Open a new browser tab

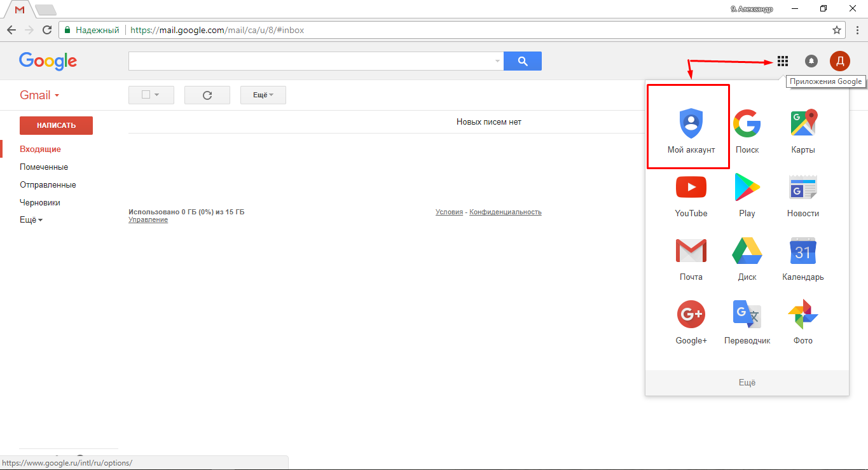(46, 10)
